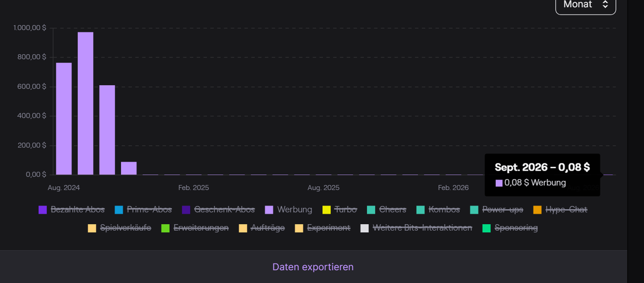Click the Feb. 2025 axis label
The image size is (644, 283).
pos(193,188)
